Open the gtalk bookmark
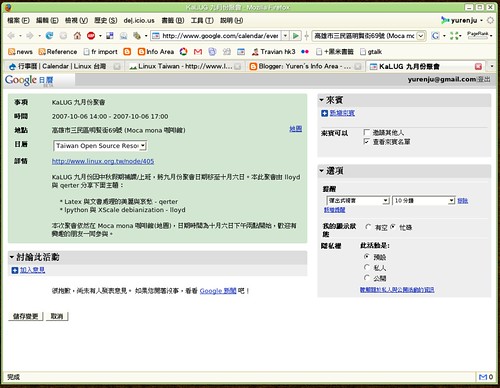 coord(371,52)
